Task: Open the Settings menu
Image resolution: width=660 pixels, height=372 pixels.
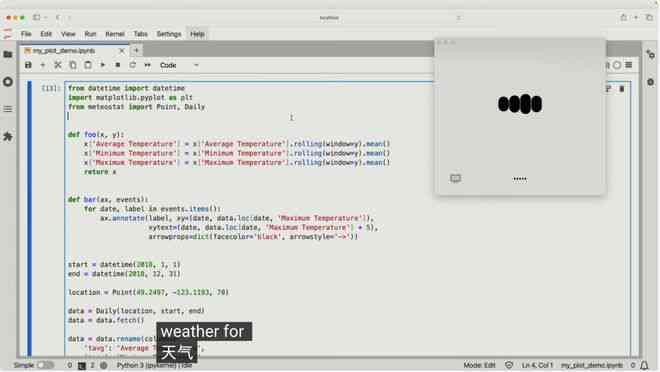Action: [169, 34]
